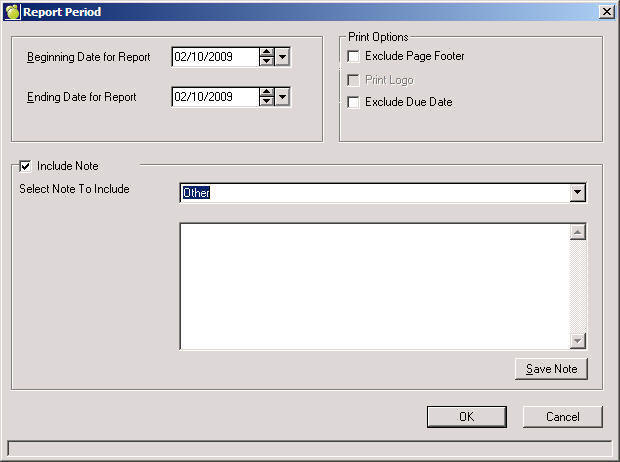The width and height of the screenshot is (620, 462).
Task: Increment the Ending Date spinner up arrow
Action: [266, 93]
